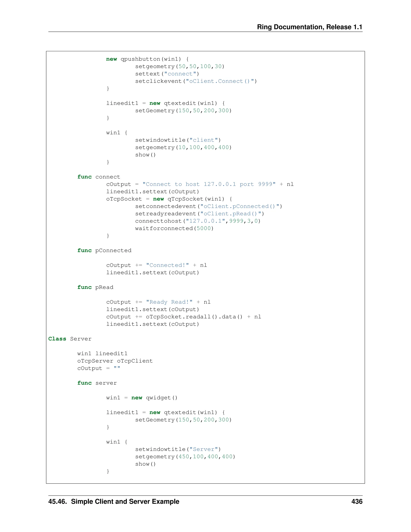
Task: Click footer '45.46. Simple Client and Server Example'
Action: tap(114, 501)
